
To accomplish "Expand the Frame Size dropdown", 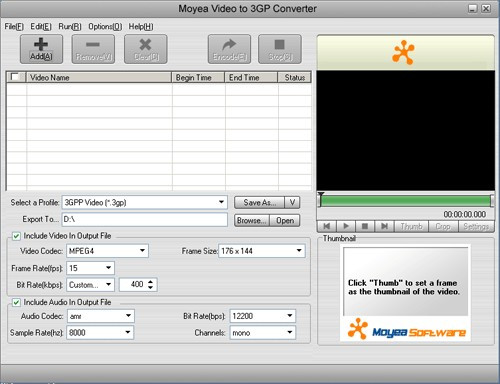I will pyautogui.click(x=299, y=251).
